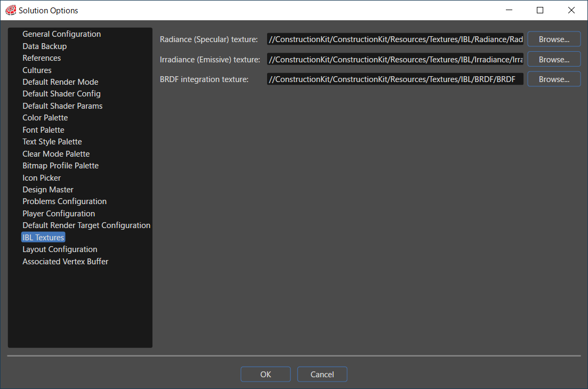This screenshot has height=389, width=588.
Task: Click the BRDF integration path field
Action: (x=395, y=79)
